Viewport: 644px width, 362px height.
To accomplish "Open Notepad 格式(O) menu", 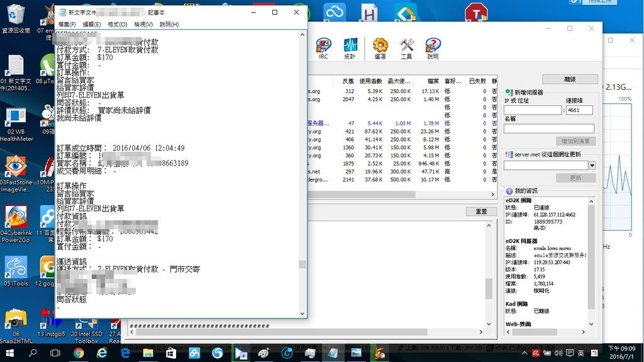I will (118, 25).
